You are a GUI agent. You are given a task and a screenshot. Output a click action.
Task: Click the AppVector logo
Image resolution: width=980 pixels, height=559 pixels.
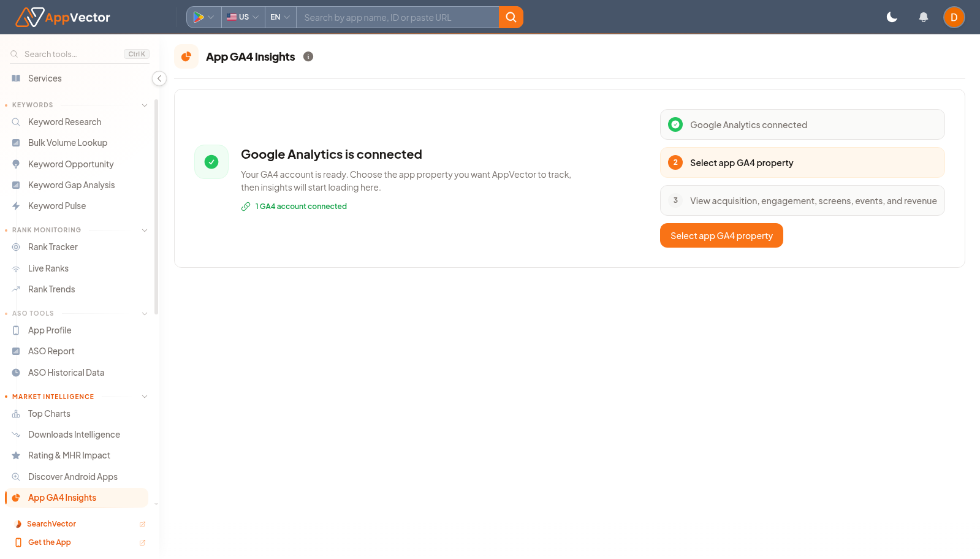(x=63, y=17)
